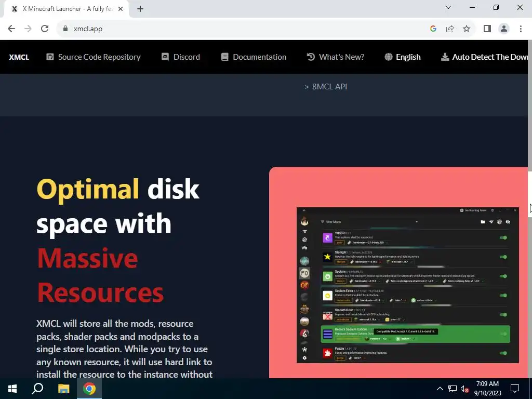Open Windows Start menu
Image resolution: width=532 pixels, height=399 pixels.
coord(12,389)
